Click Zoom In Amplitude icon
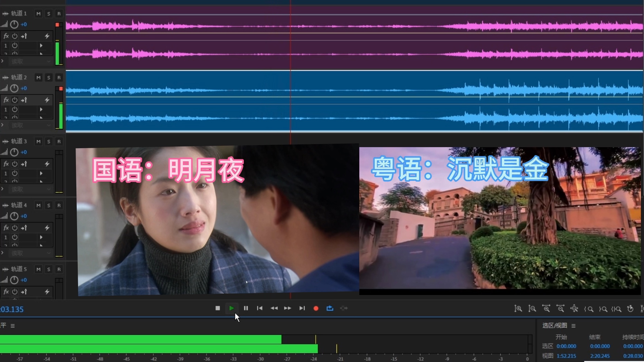 [x=518, y=309]
